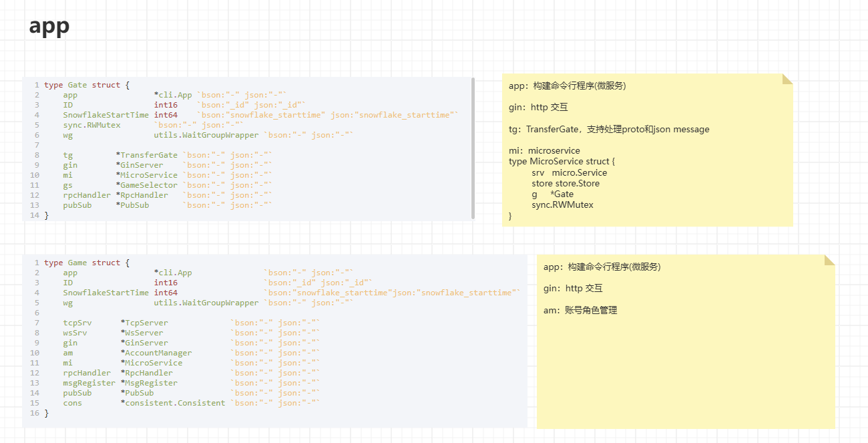
Task: Click the "type Game struct {" code line
Action: coord(87,263)
